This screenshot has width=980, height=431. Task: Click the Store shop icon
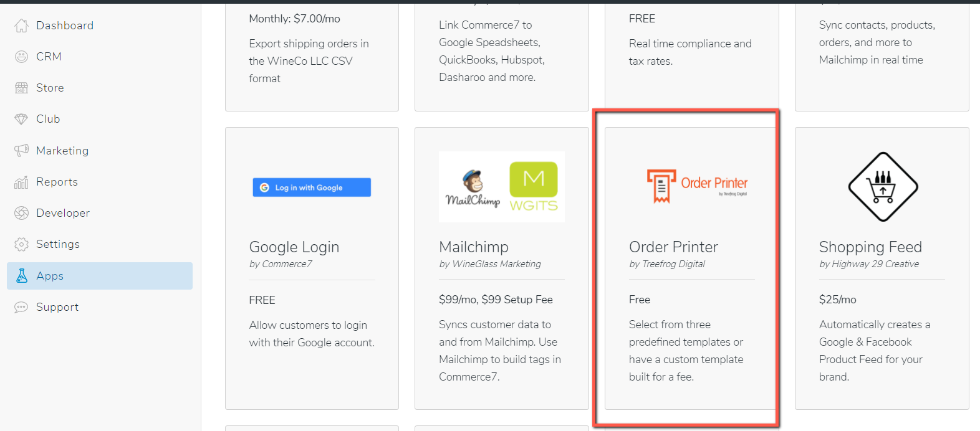22,88
